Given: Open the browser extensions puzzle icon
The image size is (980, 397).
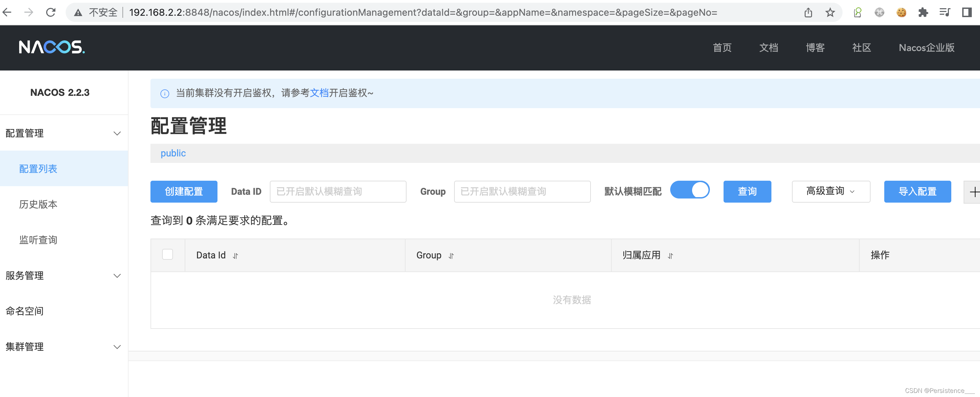Looking at the screenshot, I should pyautogui.click(x=923, y=13).
